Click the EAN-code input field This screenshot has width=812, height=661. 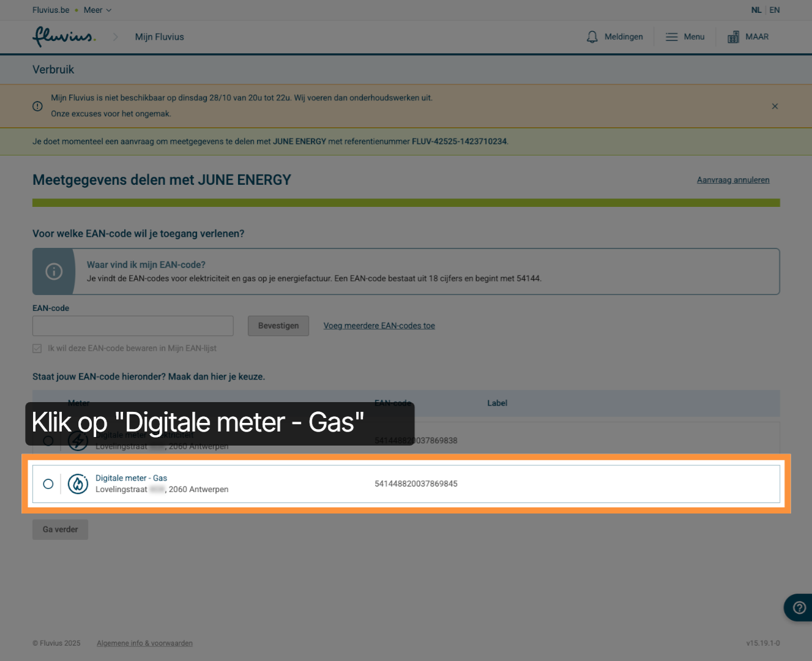[x=133, y=326]
